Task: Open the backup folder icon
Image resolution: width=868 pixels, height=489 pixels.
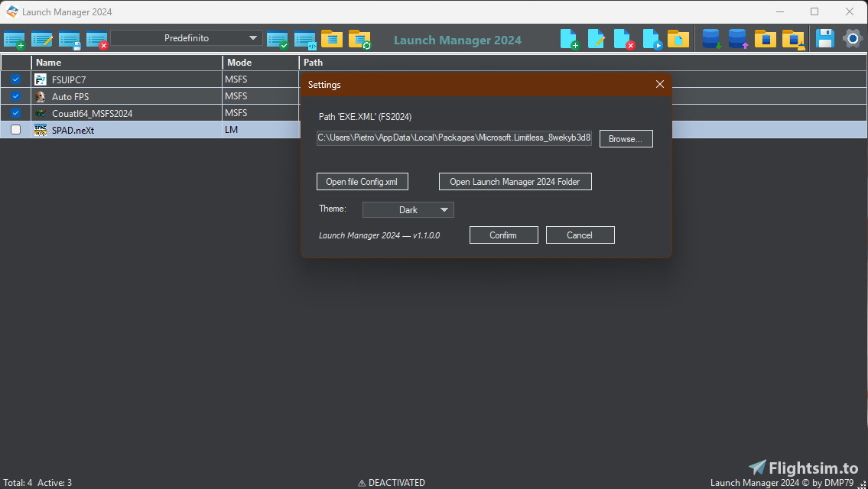Action: (x=766, y=39)
